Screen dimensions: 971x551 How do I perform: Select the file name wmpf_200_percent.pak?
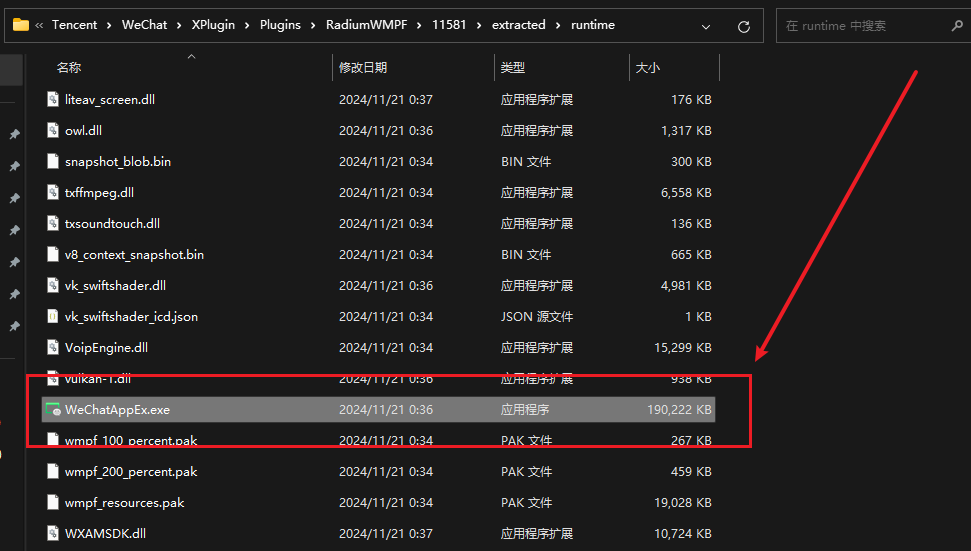(x=131, y=471)
